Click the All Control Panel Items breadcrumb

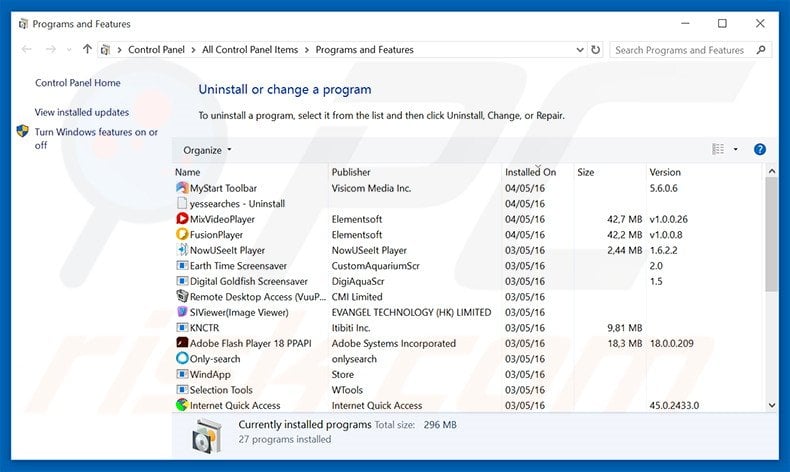point(250,50)
